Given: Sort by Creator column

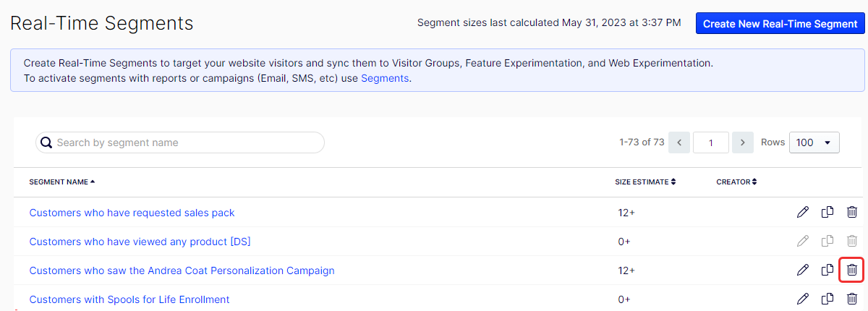Looking at the screenshot, I should 736,182.
